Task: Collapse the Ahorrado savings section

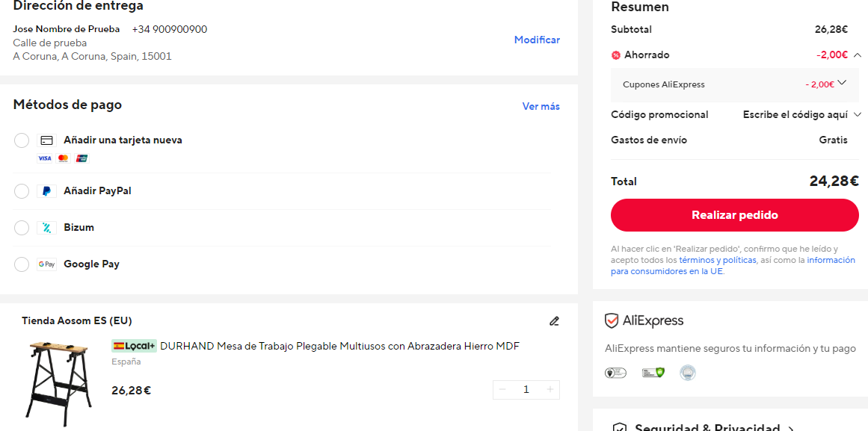Action: pyautogui.click(x=858, y=55)
